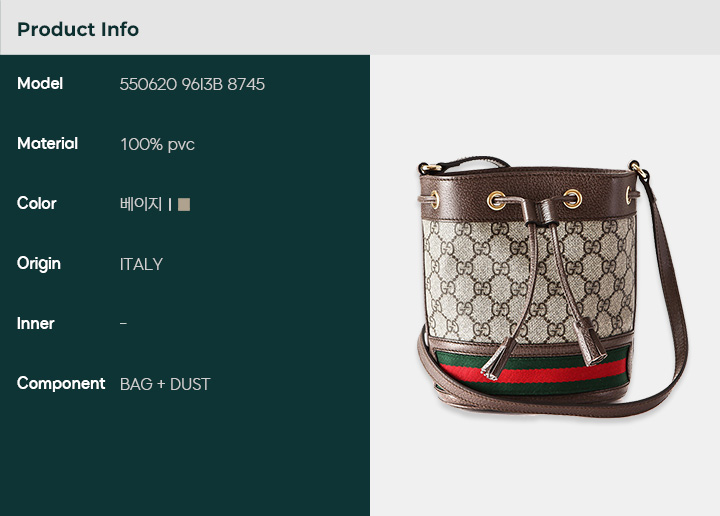This screenshot has height=516, width=720.
Task: Click the Korean color name 베이지
Action: [141, 204]
